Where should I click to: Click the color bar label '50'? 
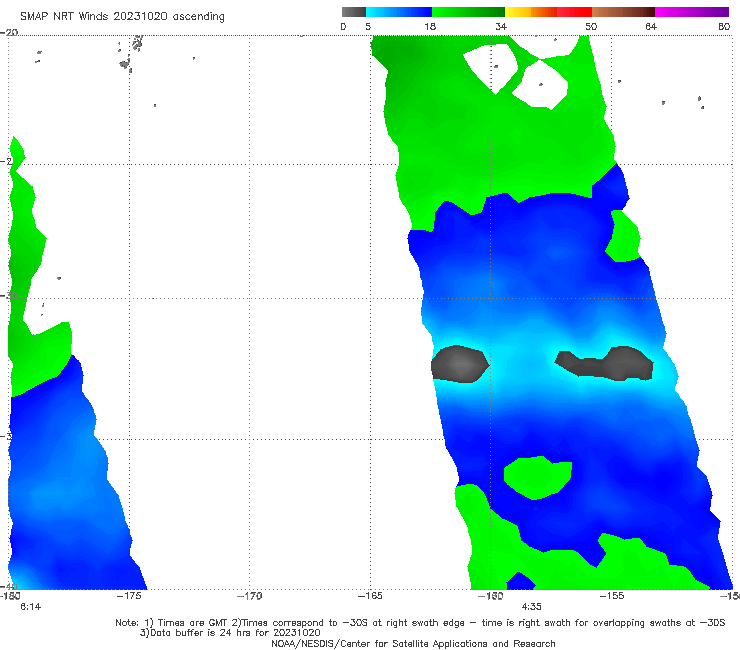[591, 26]
